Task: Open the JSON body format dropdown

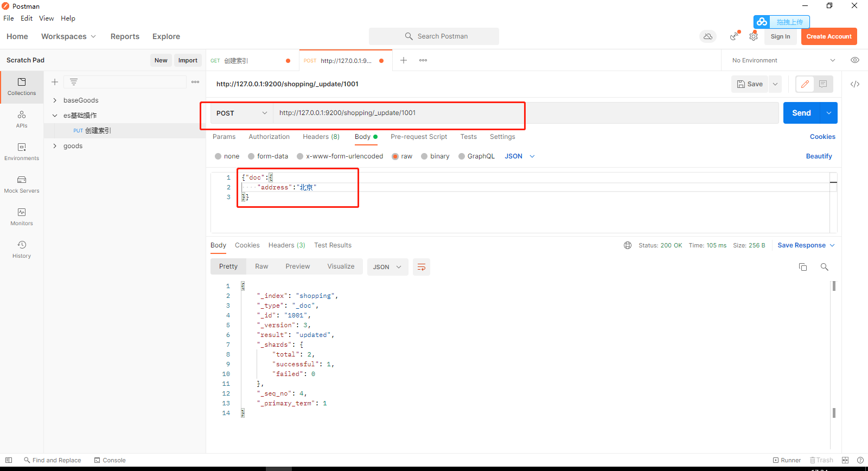Action: (520, 156)
